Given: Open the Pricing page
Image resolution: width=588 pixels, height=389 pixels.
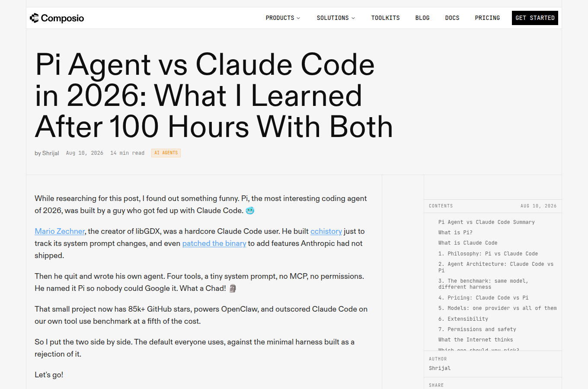Looking at the screenshot, I should [x=487, y=18].
